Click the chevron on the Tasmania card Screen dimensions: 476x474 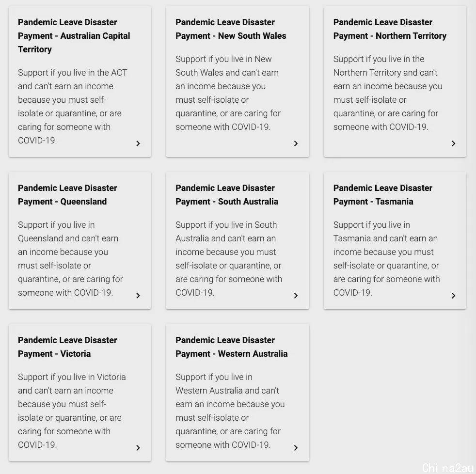coord(454,296)
